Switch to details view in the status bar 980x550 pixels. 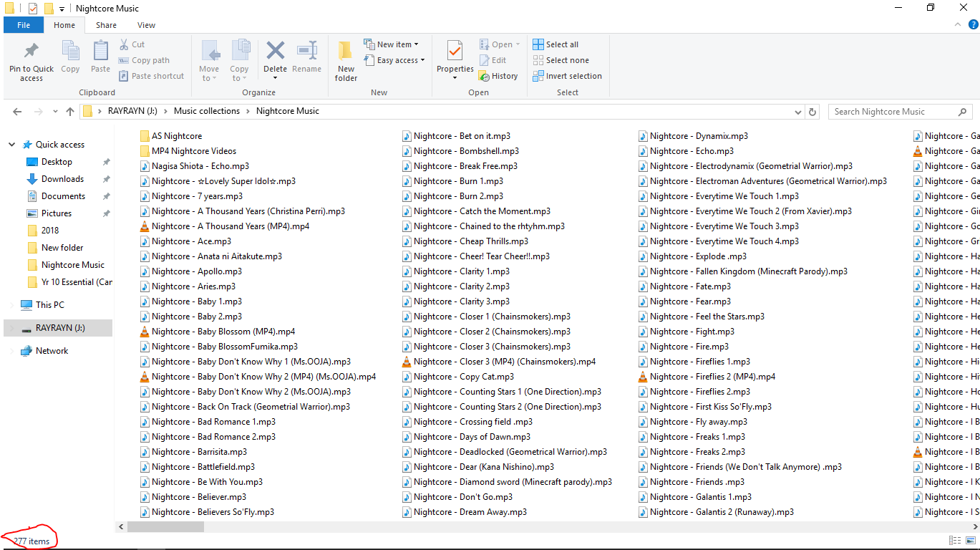[954, 541]
